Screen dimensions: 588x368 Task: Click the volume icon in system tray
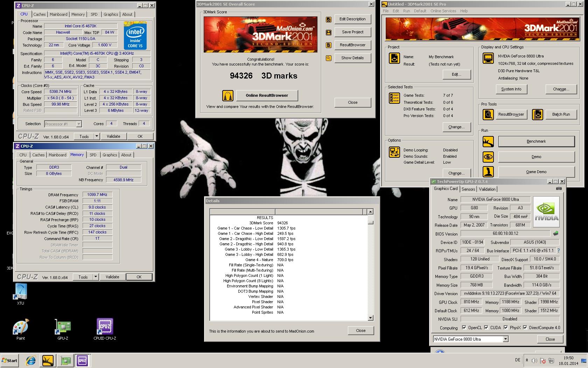pos(534,361)
